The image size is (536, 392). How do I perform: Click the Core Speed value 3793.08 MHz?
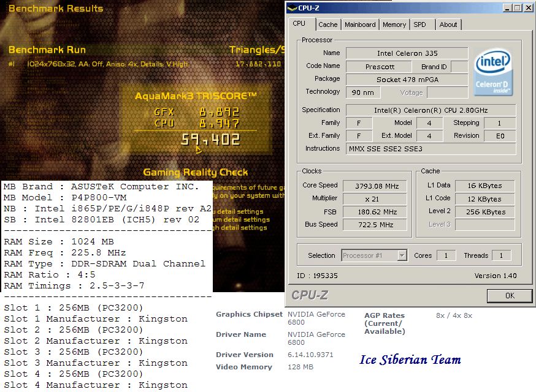point(375,186)
